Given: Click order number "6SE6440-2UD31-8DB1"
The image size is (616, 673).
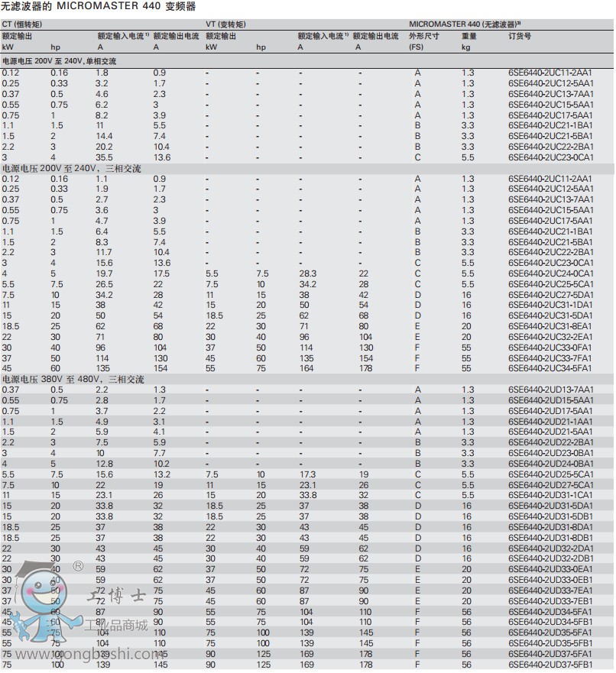Looking at the screenshot, I should [550, 538].
